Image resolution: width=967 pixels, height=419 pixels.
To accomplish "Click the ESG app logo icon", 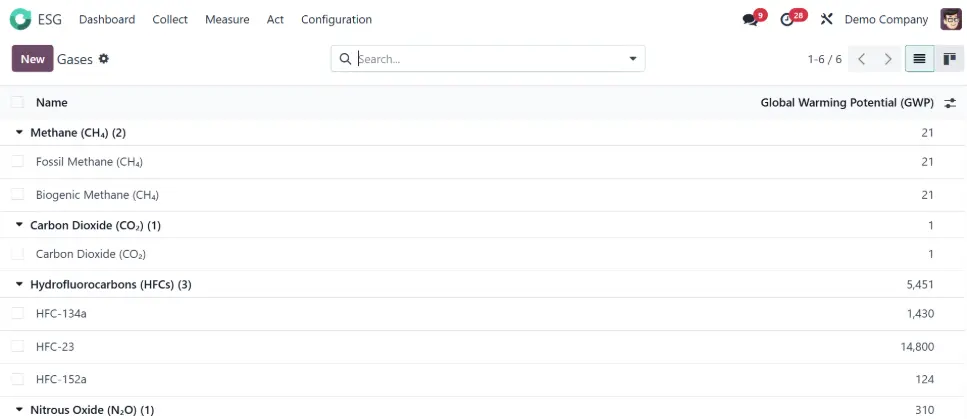I will [x=20, y=19].
